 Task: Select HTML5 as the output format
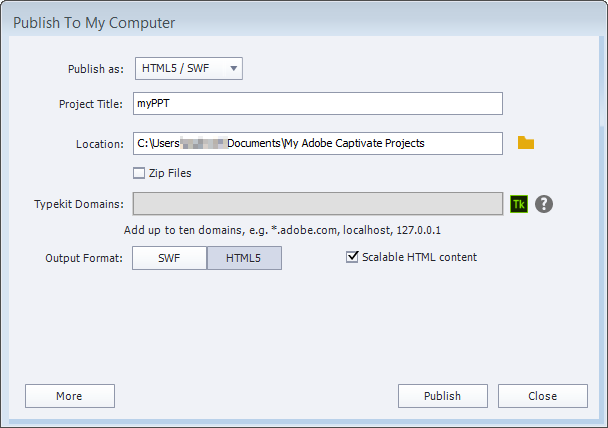coord(244,258)
